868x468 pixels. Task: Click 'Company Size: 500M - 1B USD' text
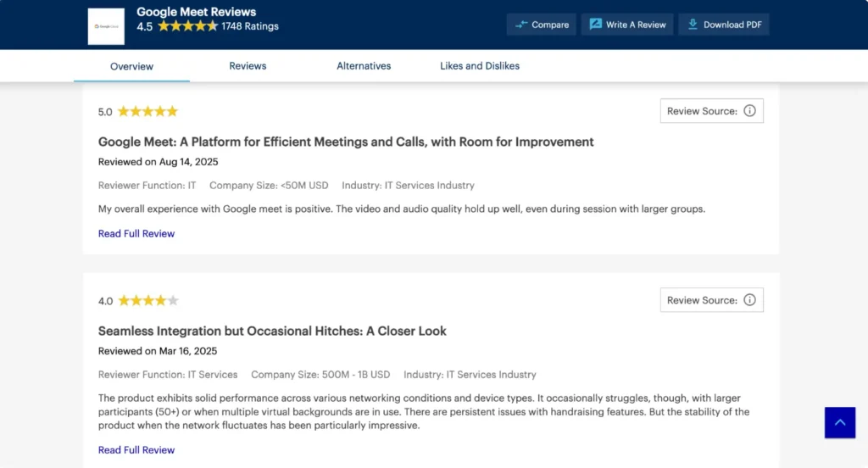tap(320, 375)
